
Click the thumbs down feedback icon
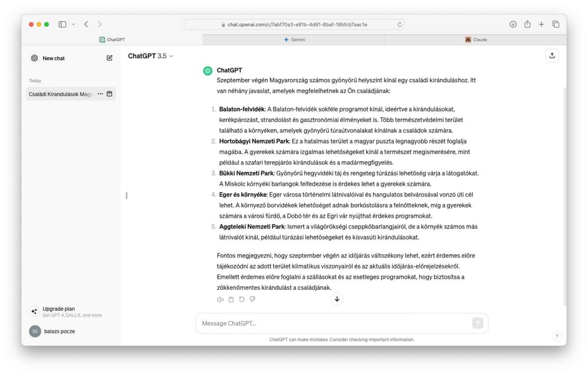coord(252,299)
